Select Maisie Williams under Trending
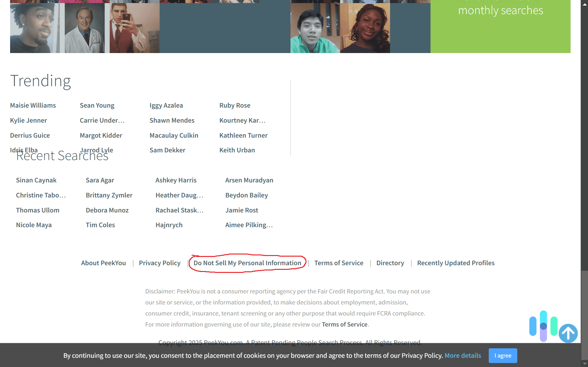This screenshot has height=367, width=588. [x=33, y=105]
